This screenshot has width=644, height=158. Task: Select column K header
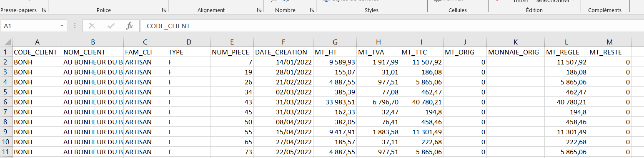click(516, 42)
